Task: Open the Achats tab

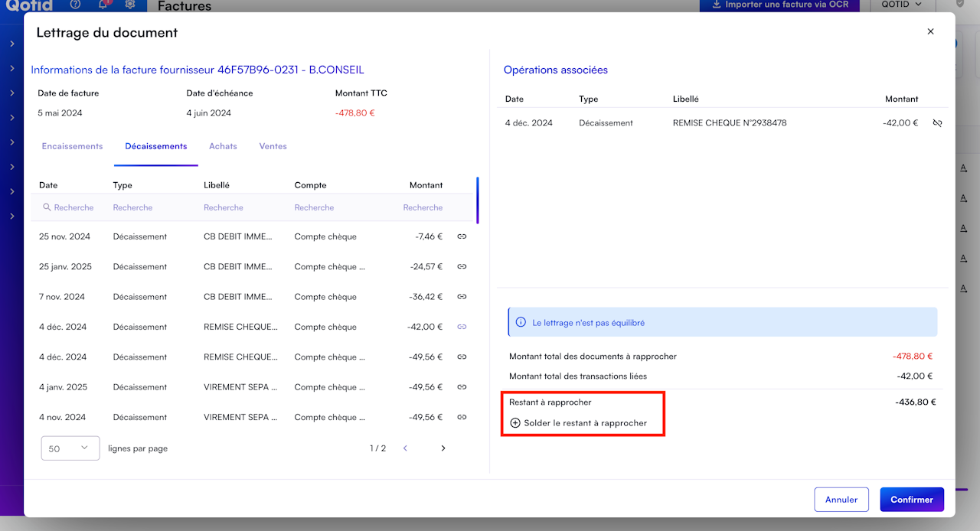Action: 223,146
